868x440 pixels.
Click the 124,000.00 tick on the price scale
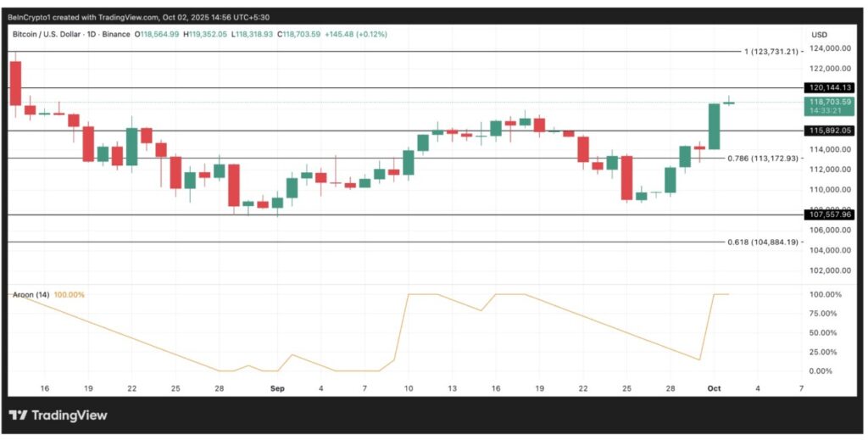tap(829, 48)
